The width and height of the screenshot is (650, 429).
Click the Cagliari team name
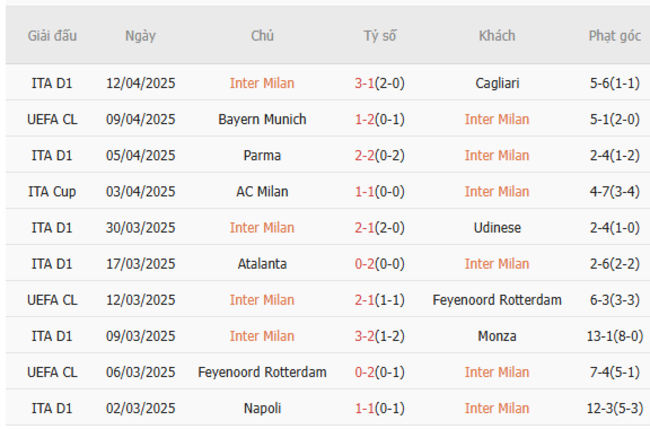pos(497,84)
